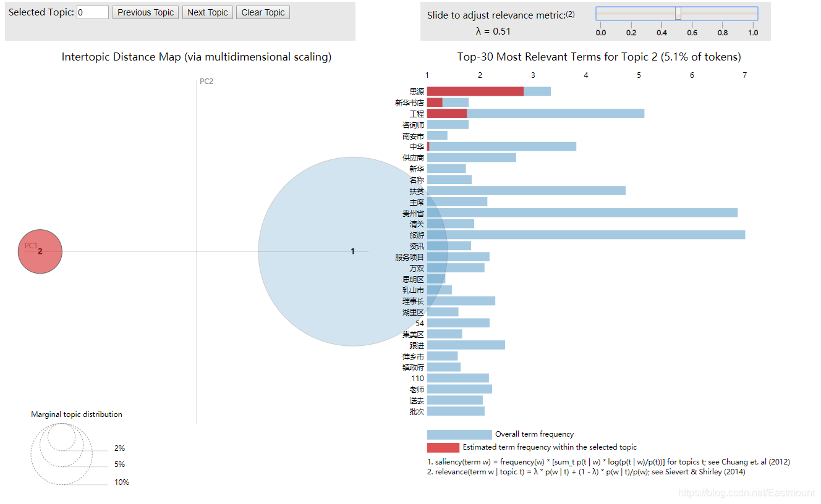This screenshot has width=821, height=504.
Task: Click the Overall term frequency legend swatch
Action: click(459, 434)
